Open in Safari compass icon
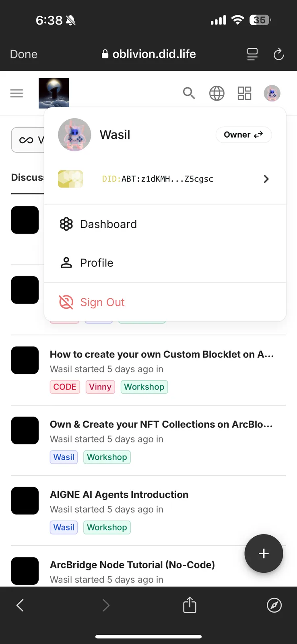297x644 pixels. click(274, 605)
